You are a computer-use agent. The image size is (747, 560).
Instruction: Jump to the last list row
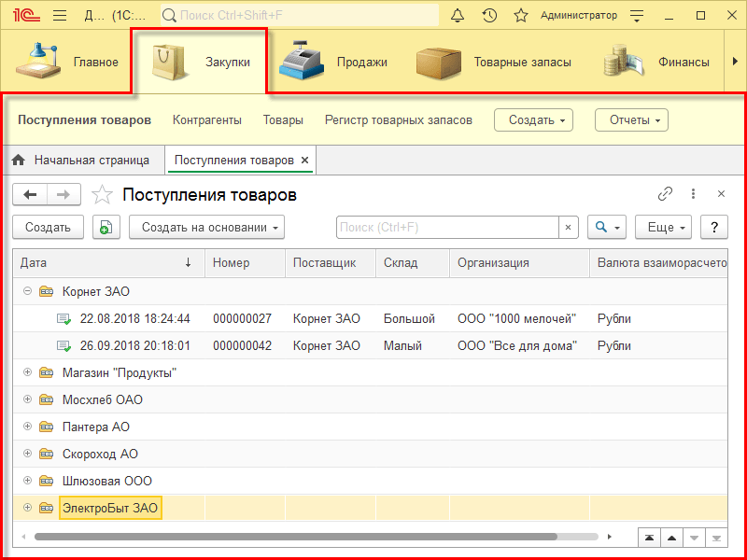(716, 539)
